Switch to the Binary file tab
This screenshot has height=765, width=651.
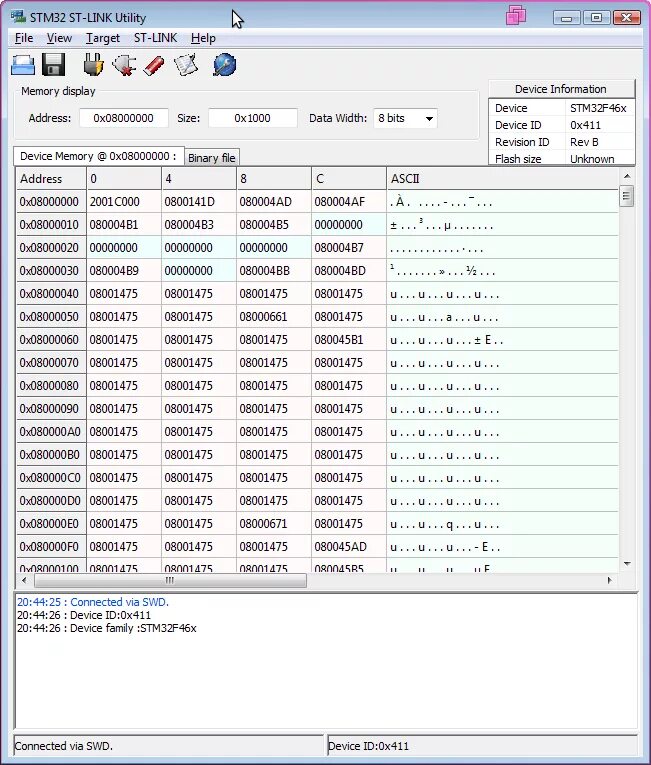212,158
